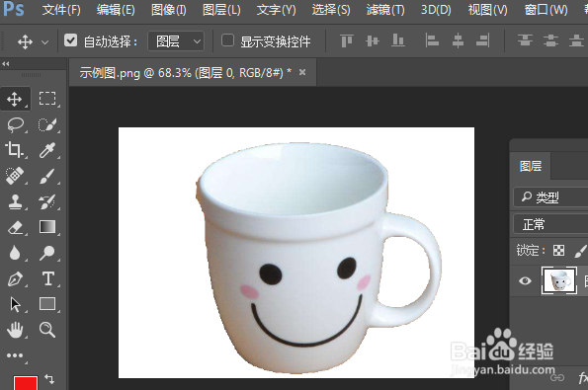The width and height of the screenshot is (588, 390).
Task: Select the Spot Healing Brush tool
Action: [x=15, y=176]
